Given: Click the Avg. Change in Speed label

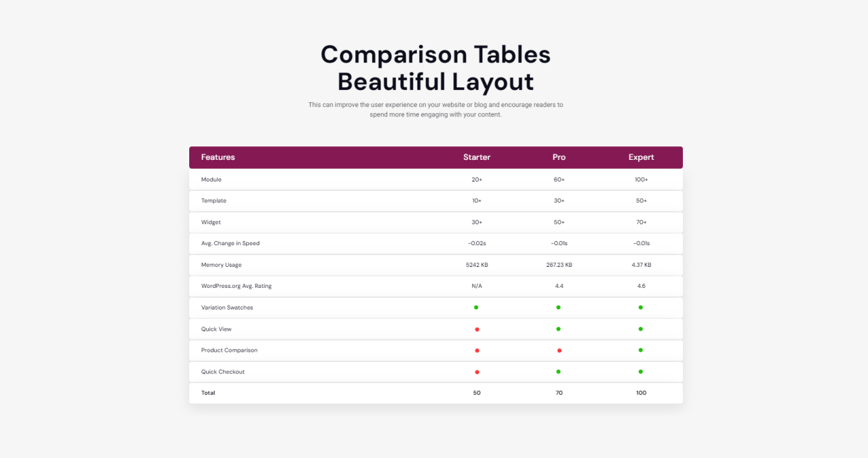Looking at the screenshot, I should [x=230, y=243].
